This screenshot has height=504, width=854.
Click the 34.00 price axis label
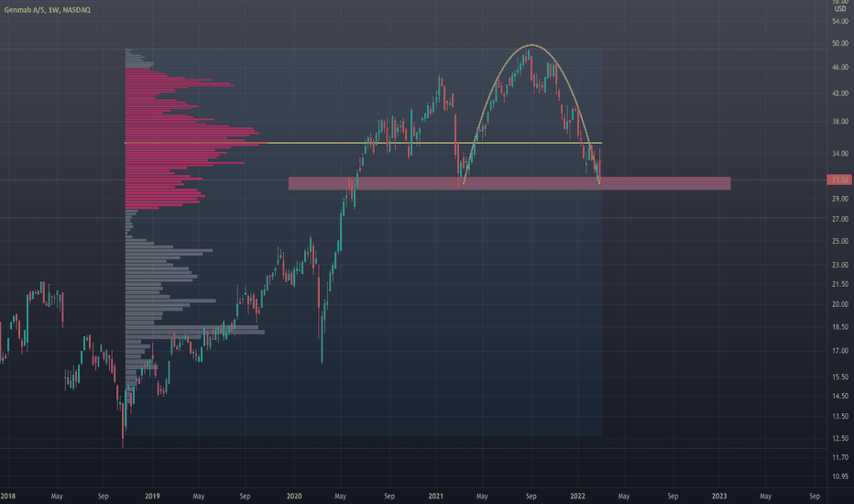tap(840, 154)
